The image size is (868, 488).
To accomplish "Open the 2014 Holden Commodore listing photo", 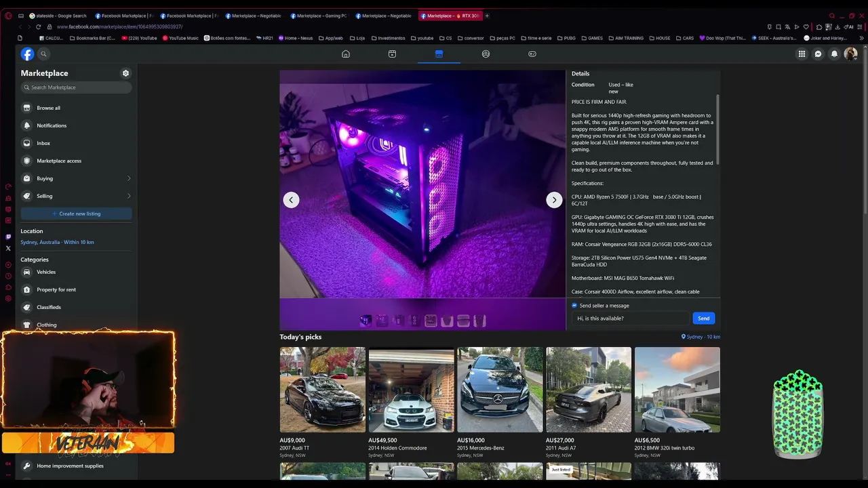I will coord(412,390).
